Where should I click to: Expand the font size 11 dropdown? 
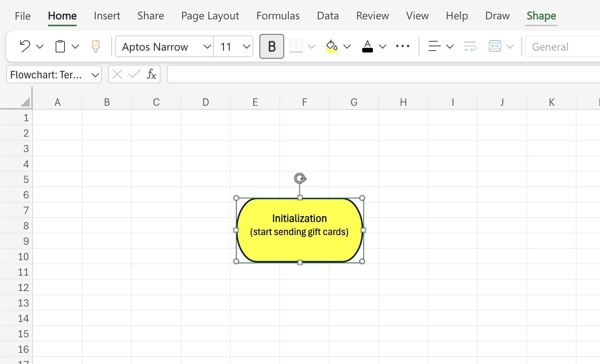pos(247,47)
